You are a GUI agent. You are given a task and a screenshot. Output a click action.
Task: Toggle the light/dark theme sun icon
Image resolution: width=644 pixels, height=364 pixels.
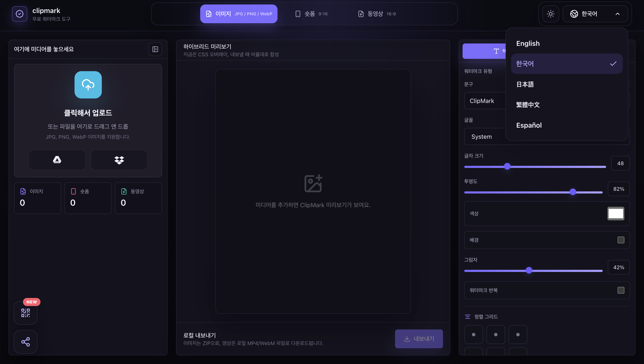[x=551, y=14]
